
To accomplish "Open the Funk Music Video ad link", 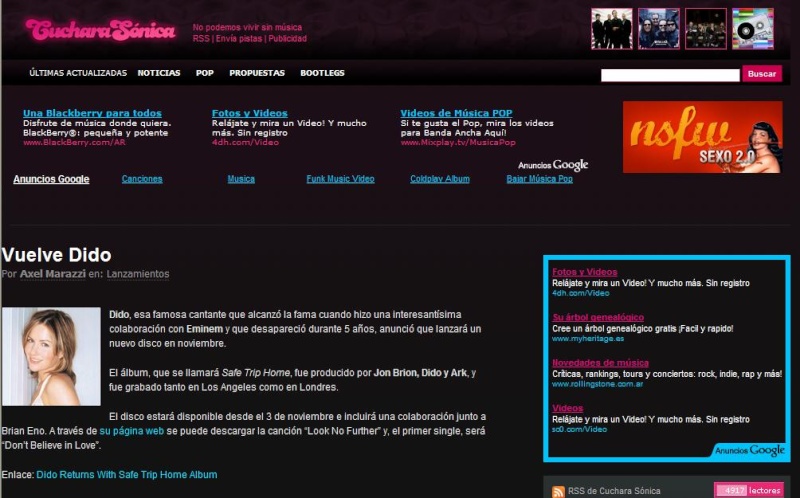I will tap(340, 179).
